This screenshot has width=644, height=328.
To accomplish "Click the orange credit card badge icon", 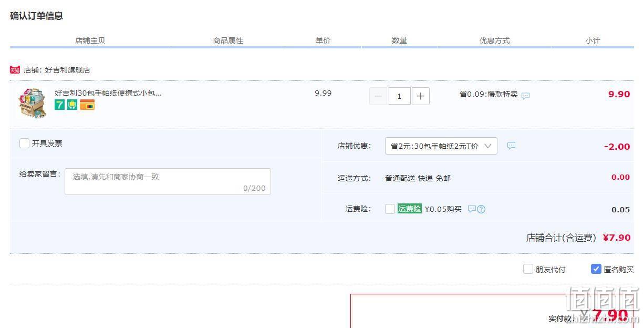I will [x=87, y=105].
